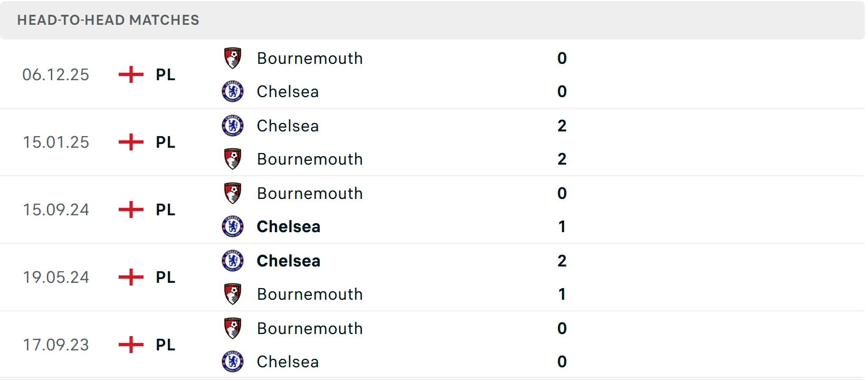
Task: Click Chelsea score 2 in 19.05.24 match
Action: (562, 261)
